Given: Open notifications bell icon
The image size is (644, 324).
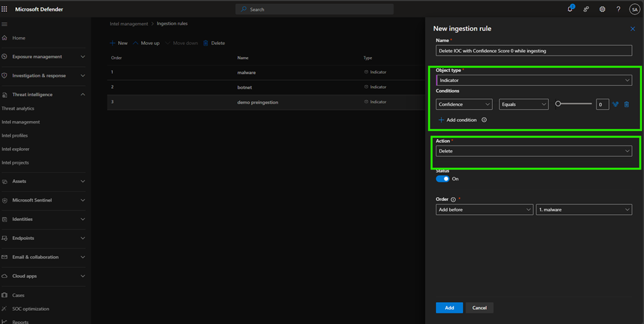Looking at the screenshot, I should click(x=570, y=9).
